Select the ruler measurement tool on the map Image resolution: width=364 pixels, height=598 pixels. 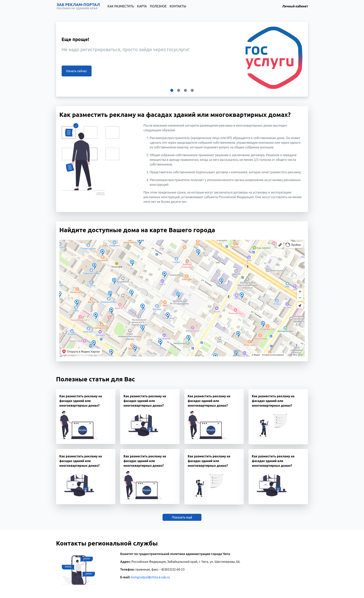pos(280,245)
